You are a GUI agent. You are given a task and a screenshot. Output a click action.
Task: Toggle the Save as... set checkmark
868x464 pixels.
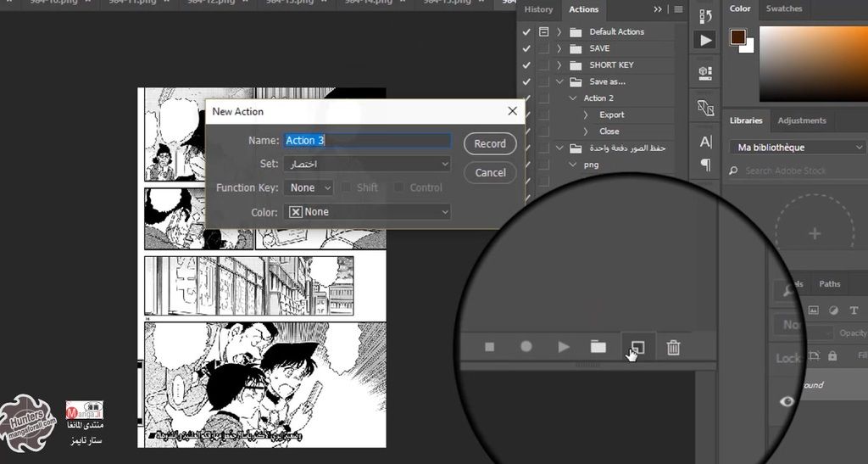[x=526, y=81]
